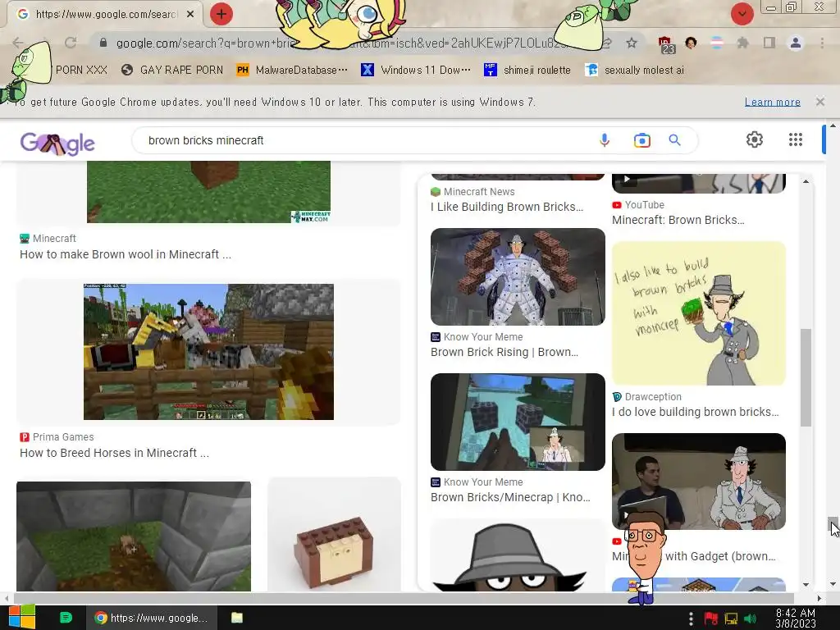Open a new tab with the plus button
Viewport: 840px width, 630px height.
pos(221,14)
